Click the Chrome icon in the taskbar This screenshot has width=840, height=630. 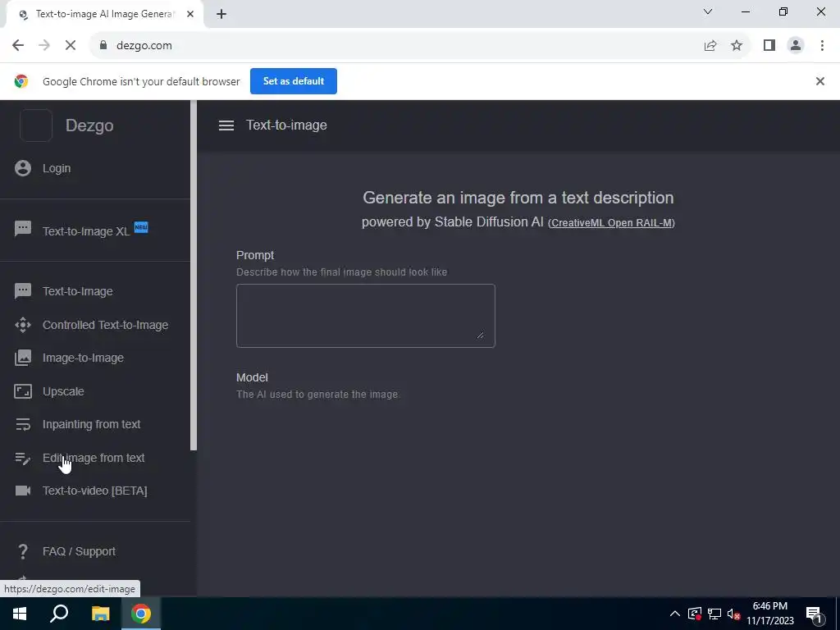(x=141, y=614)
